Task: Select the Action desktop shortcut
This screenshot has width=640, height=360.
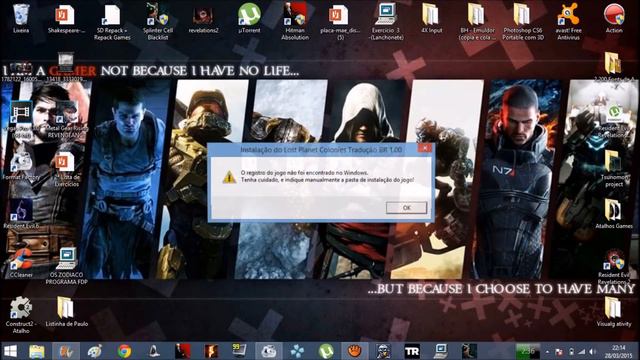Action: pos(614,18)
